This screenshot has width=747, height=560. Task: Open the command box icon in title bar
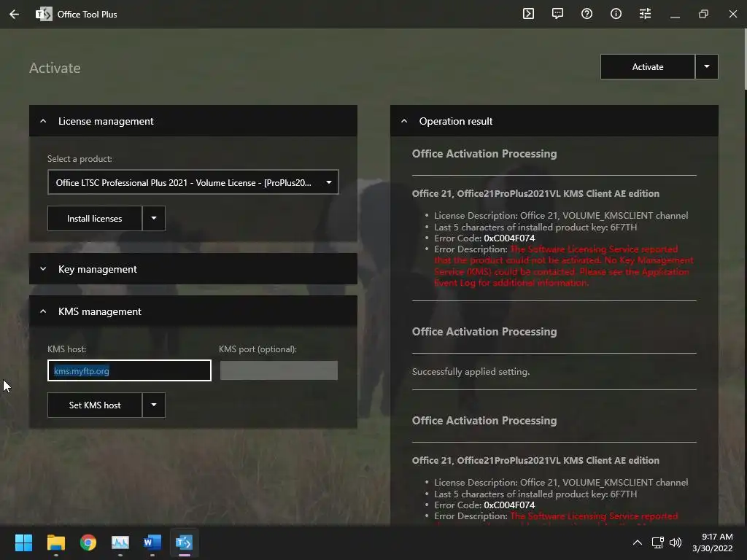528,14
